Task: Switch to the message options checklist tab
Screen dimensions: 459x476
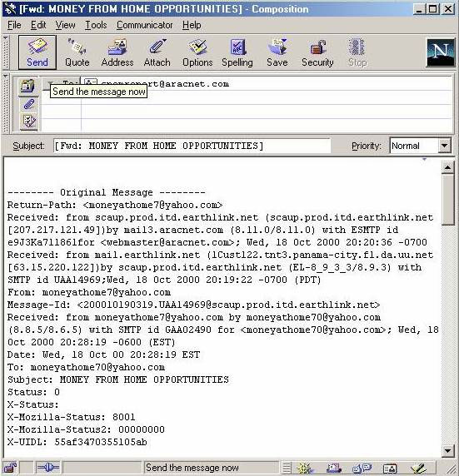Action: [x=28, y=121]
